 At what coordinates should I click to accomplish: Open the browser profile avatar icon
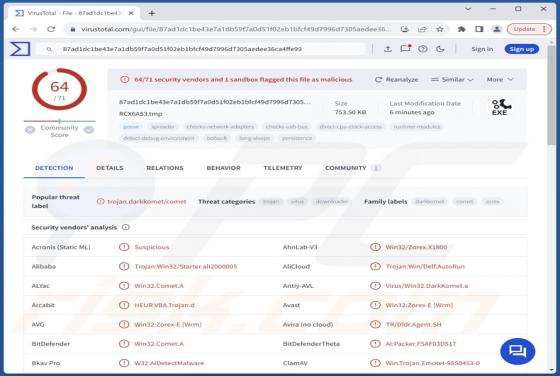pyautogui.click(x=496, y=29)
